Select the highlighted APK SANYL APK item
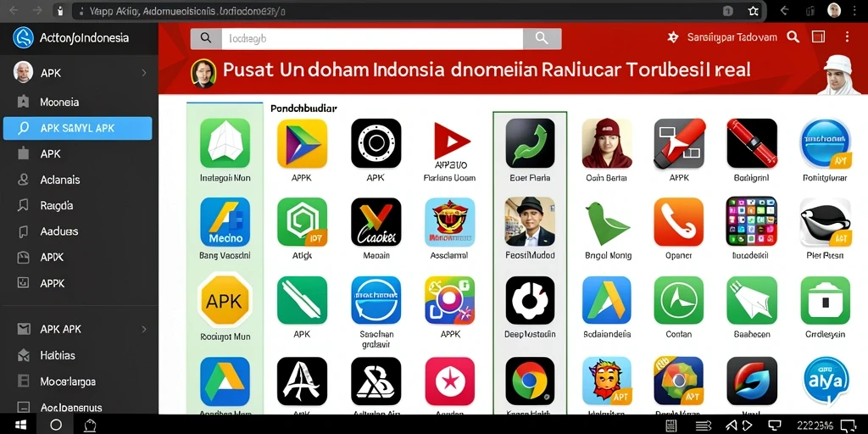The width and height of the screenshot is (868, 434). point(77,129)
